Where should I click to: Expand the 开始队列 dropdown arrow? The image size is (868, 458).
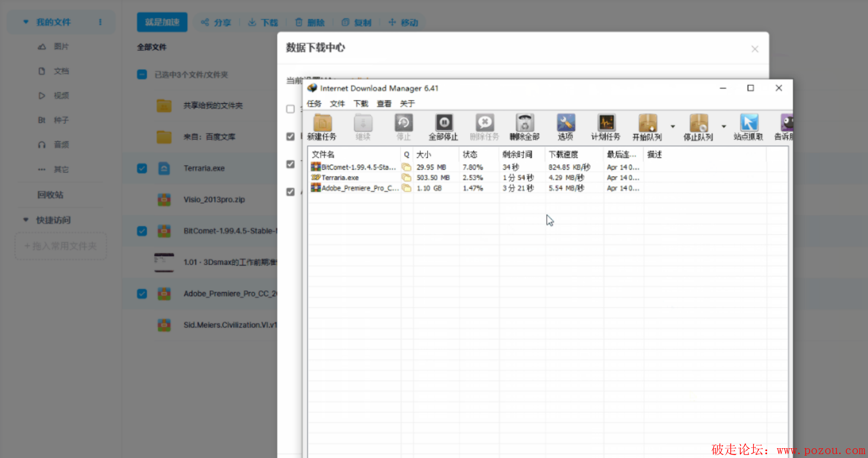tap(673, 126)
